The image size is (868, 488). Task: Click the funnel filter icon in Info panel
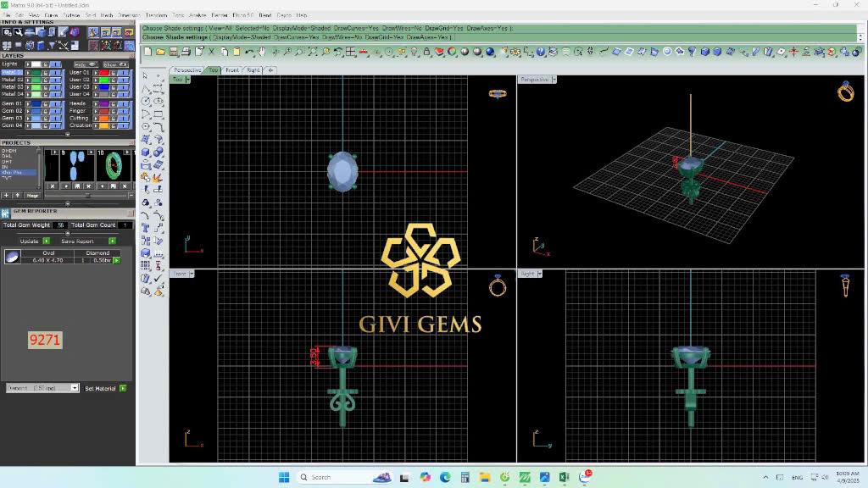click(x=52, y=45)
